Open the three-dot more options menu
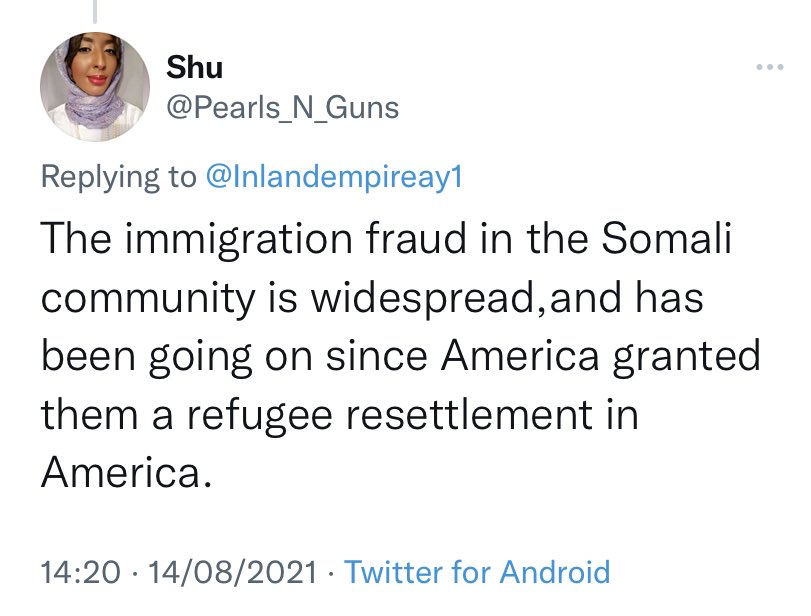This screenshot has height=616, width=811. (770, 67)
